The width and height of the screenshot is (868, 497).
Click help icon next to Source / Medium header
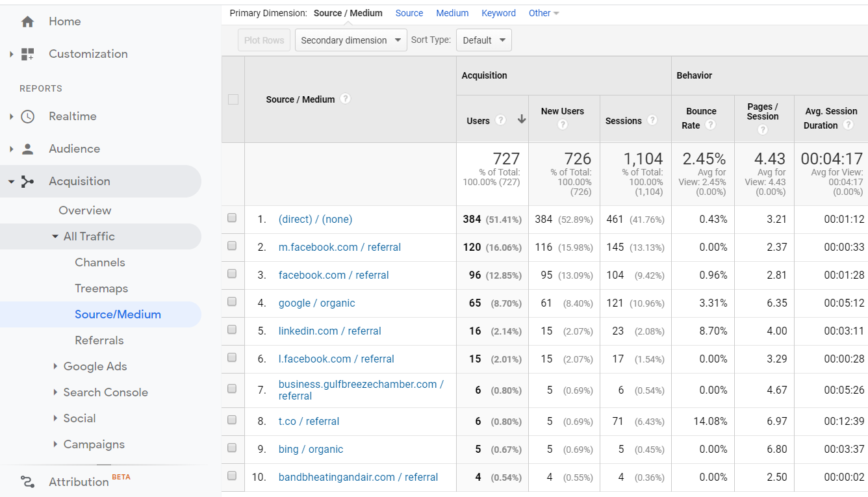pyautogui.click(x=346, y=99)
